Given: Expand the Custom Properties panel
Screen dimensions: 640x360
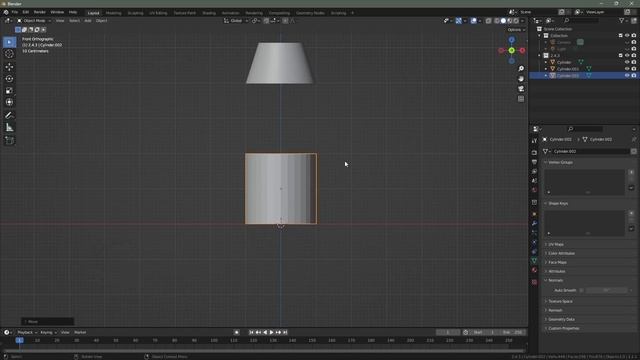Looking at the screenshot, I should pyautogui.click(x=563, y=328).
